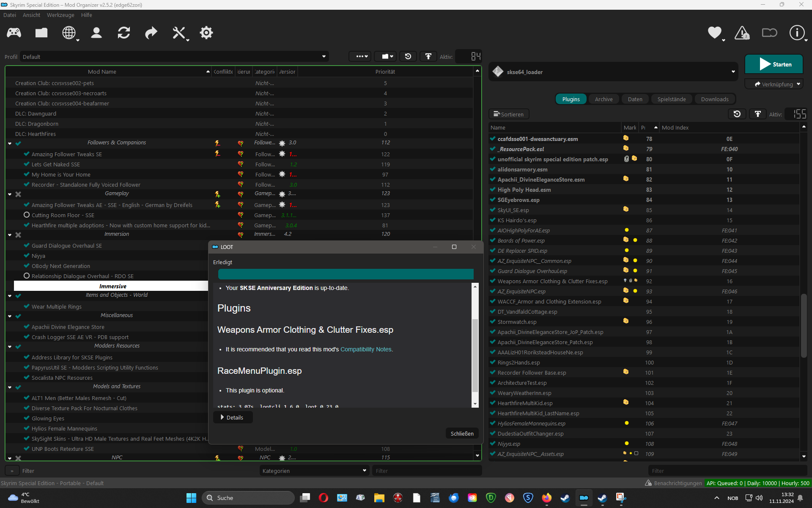Screen dimensions: 812x508
Task: Collapse the Followers & Companions separator
Action: pos(10,144)
